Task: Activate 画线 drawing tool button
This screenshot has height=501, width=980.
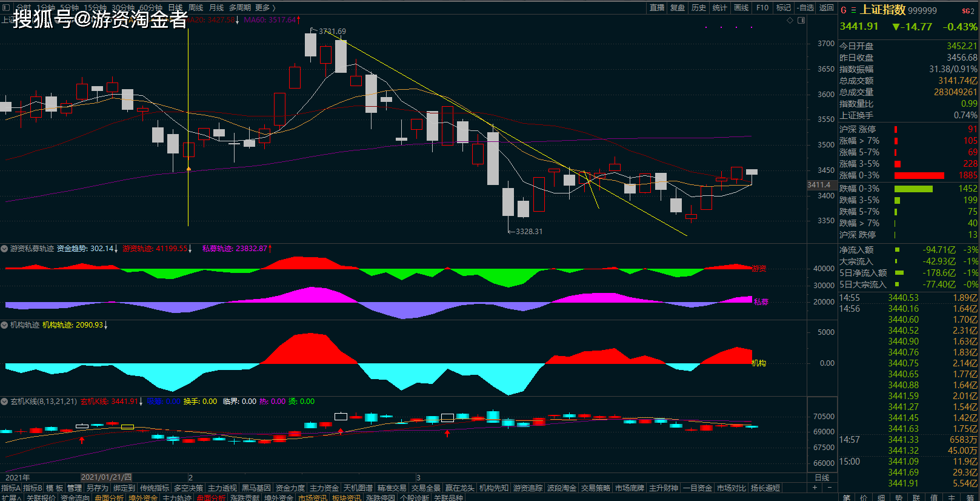Action: [x=741, y=8]
